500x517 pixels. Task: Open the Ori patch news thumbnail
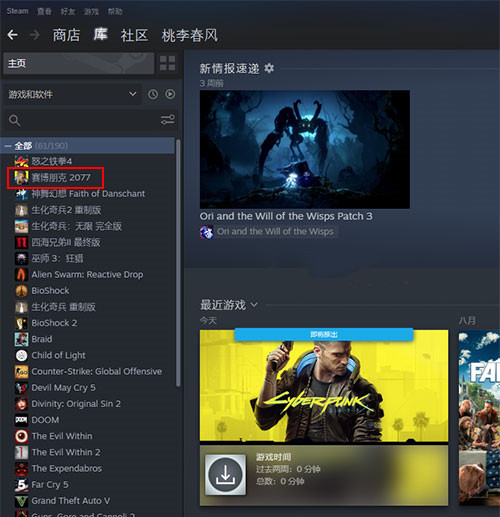point(305,149)
